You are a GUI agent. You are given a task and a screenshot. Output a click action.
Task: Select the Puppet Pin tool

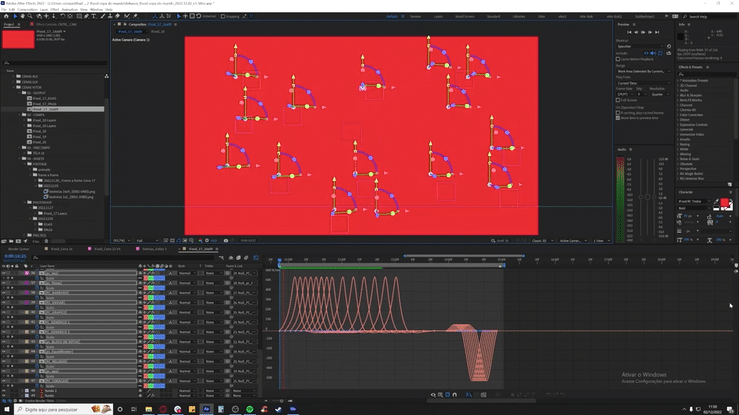pyautogui.click(x=135, y=16)
